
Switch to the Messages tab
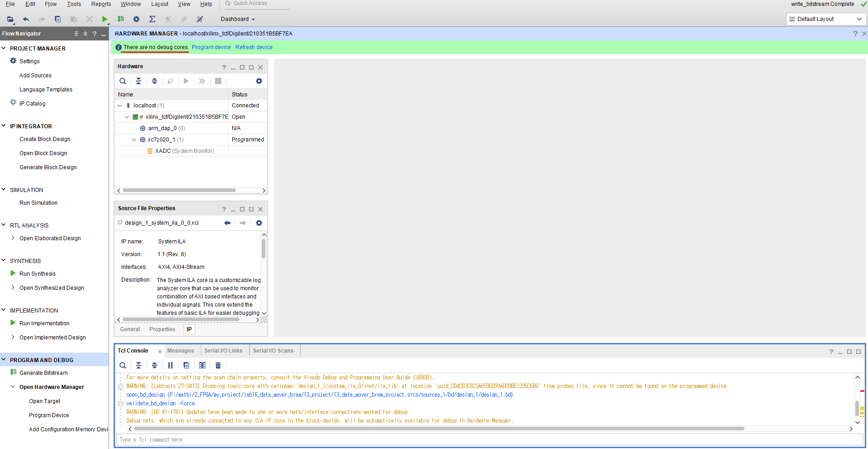pyautogui.click(x=180, y=351)
